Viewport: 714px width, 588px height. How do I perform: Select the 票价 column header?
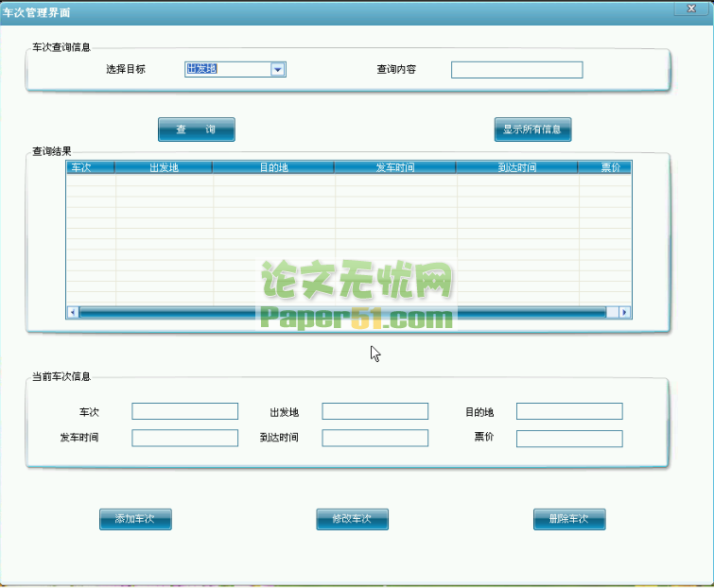click(604, 167)
